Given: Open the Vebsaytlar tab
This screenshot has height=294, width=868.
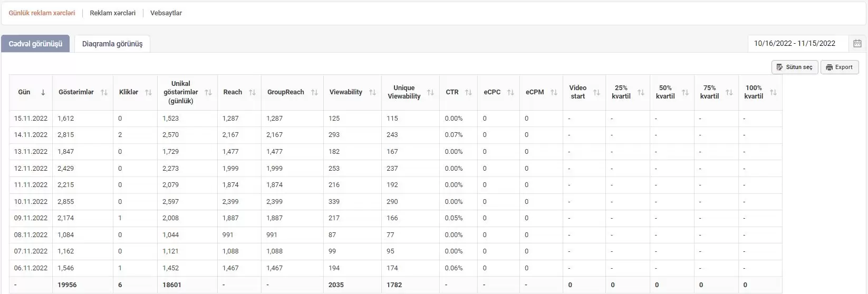Looking at the screenshot, I should (x=166, y=13).
